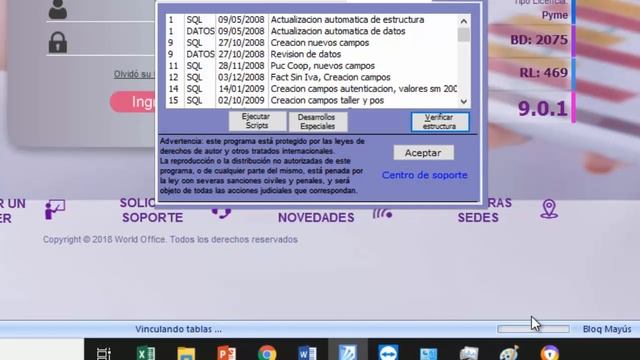Open the SEDES link
This screenshot has height=360, width=640.
pos(478,218)
